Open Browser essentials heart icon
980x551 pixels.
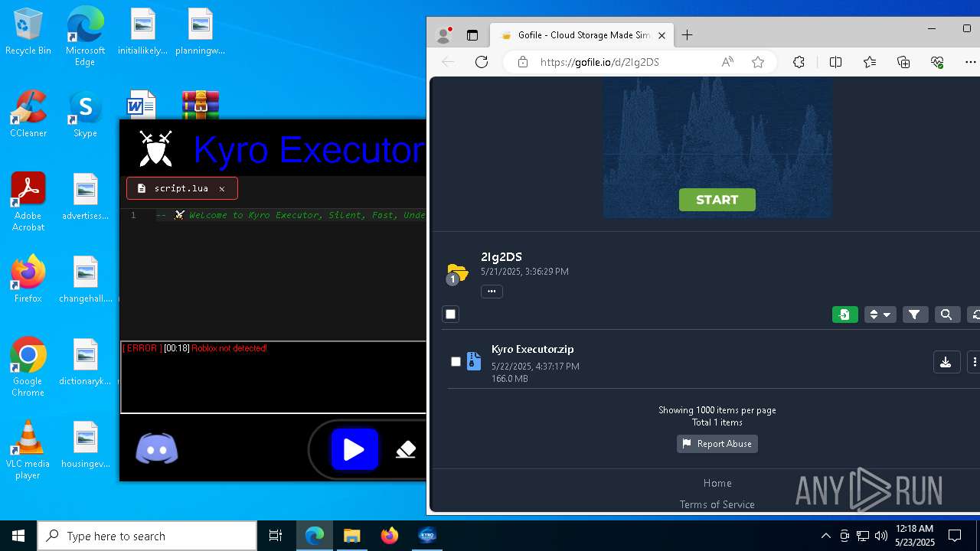[937, 62]
